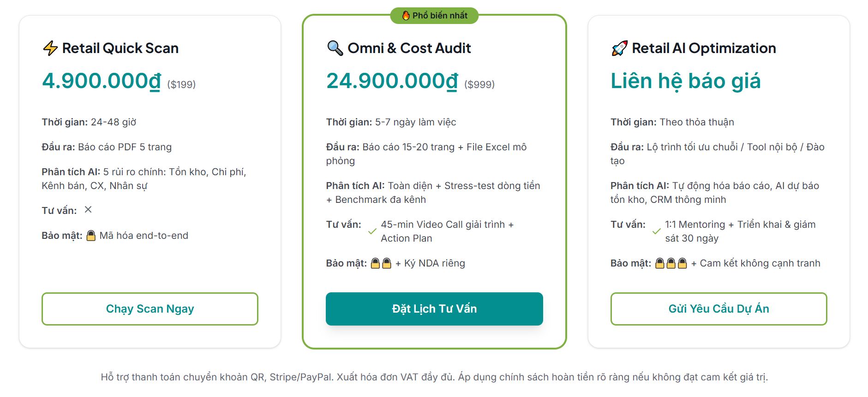Click the 24.900.000đ price
Screen dimensions: 868x397
coord(392,81)
